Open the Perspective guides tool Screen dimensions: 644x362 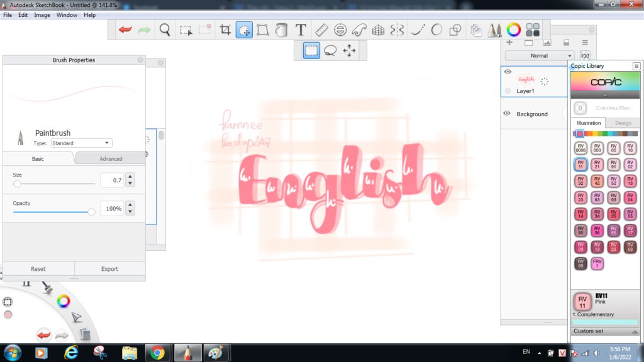[x=378, y=30]
